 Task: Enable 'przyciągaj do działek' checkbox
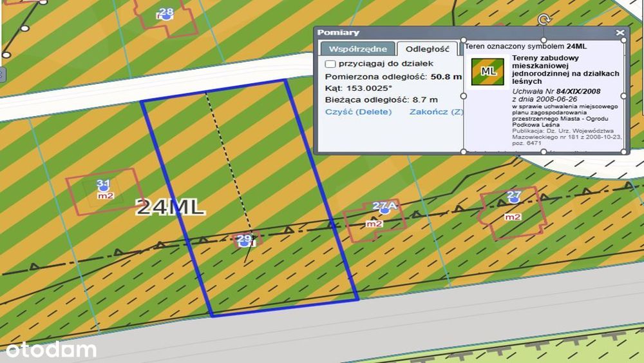pyautogui.click(x=330, y=64)
